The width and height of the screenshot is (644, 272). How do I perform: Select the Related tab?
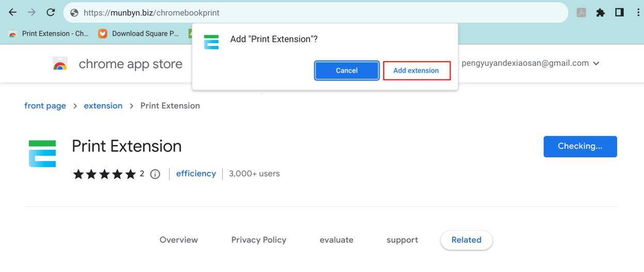[466, 240]
